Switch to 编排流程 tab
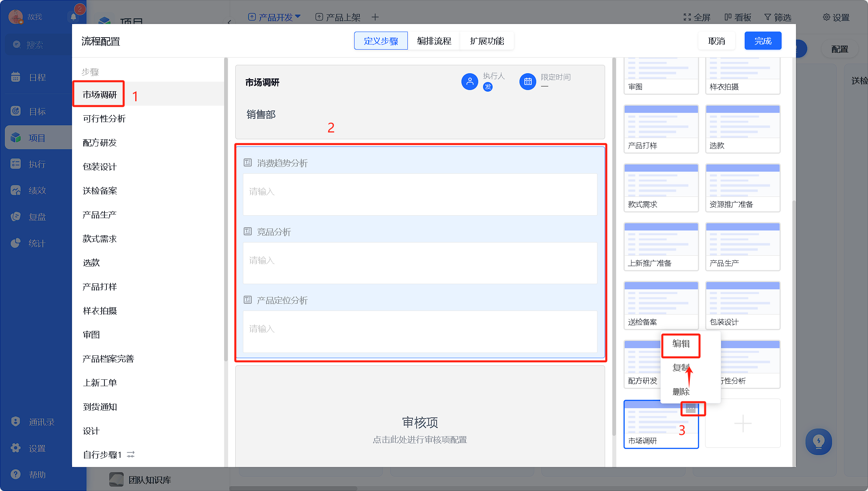Screen dimensions: 868x491 click(434, 41)
